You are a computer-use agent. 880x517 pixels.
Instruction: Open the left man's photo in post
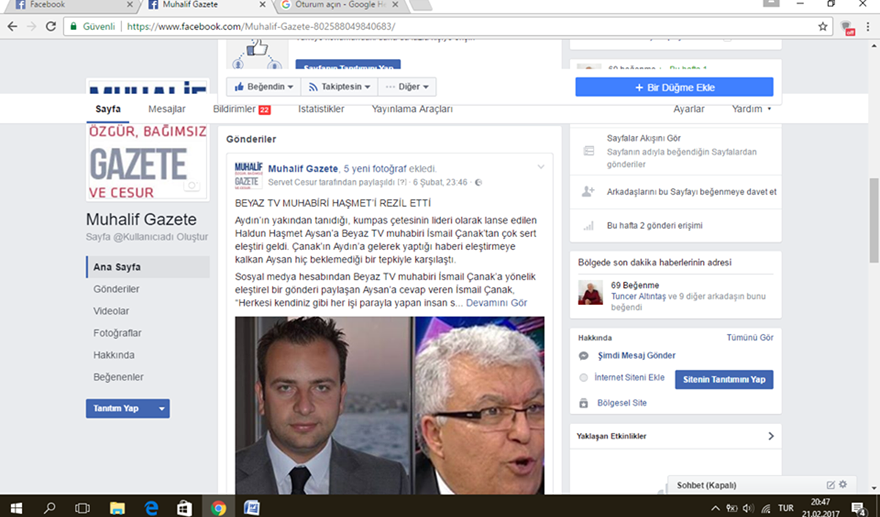point(323,405)
